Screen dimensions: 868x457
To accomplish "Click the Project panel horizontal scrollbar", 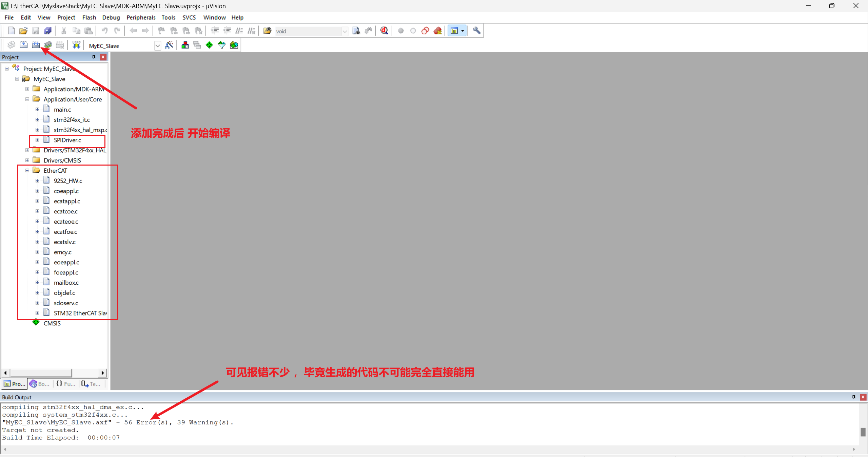I will point(41,373).
